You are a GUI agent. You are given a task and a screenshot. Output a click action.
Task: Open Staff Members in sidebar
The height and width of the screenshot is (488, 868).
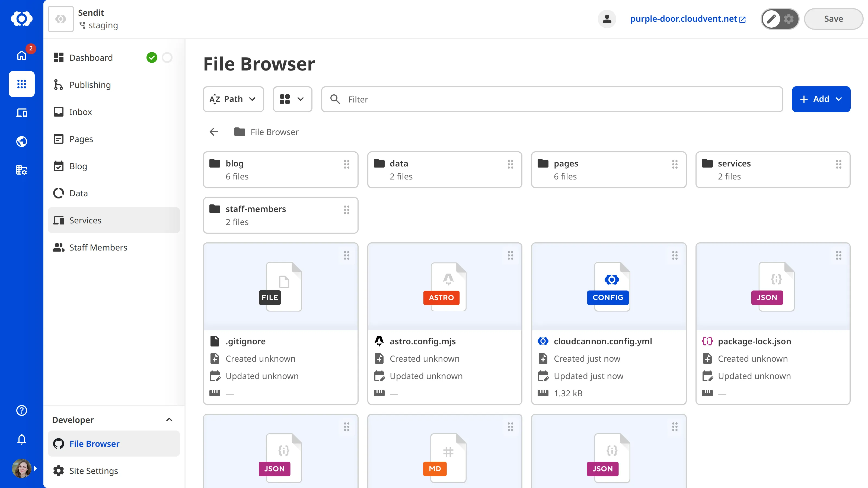tap(114, 248)
